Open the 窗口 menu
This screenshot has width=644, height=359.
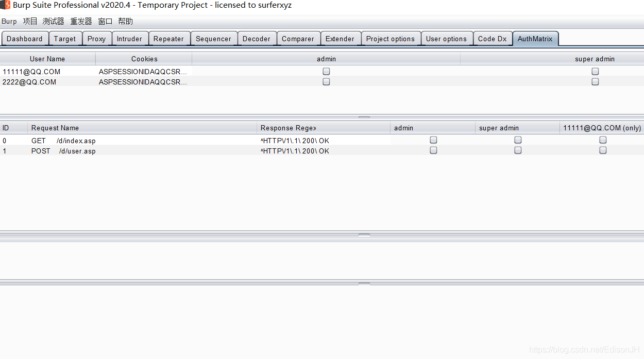[105, 21]
